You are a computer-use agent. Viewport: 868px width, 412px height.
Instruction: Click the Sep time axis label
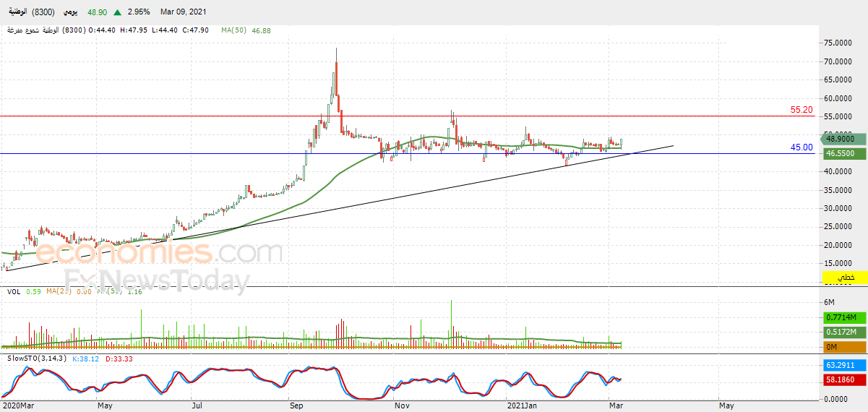tap(296, 406)
